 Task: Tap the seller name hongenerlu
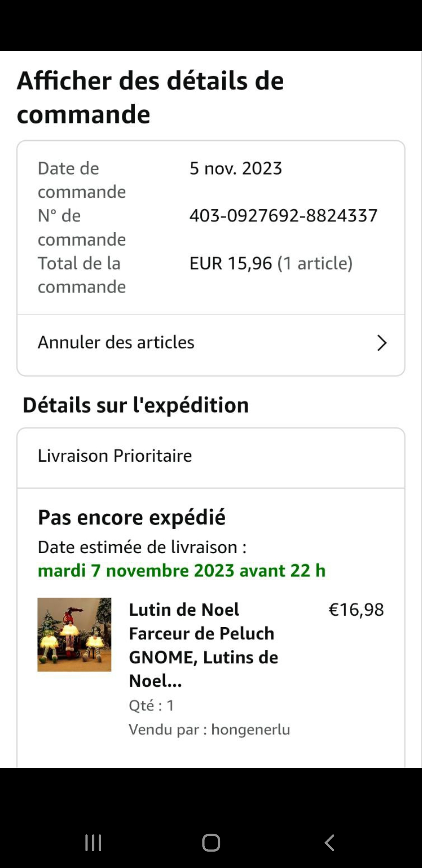[250, 730]
